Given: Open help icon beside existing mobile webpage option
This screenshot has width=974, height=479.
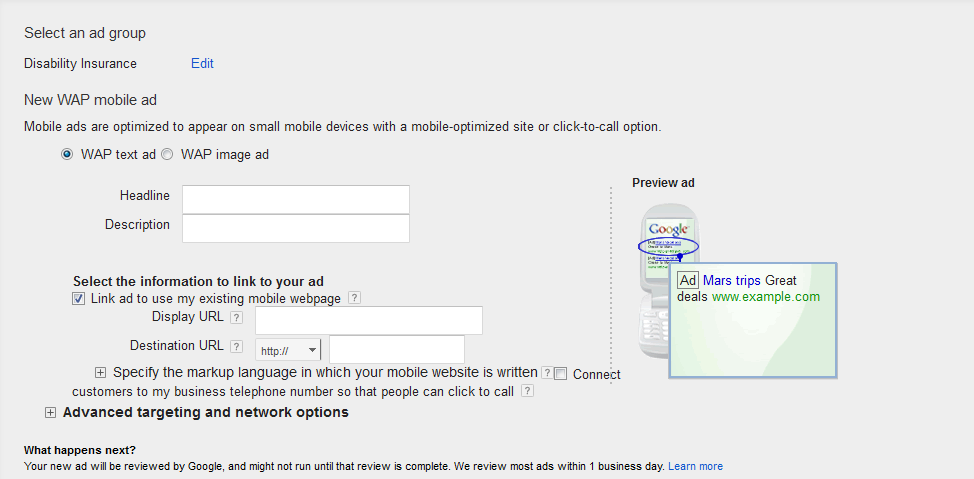Looking at the screenshot, I should point(354,298).
